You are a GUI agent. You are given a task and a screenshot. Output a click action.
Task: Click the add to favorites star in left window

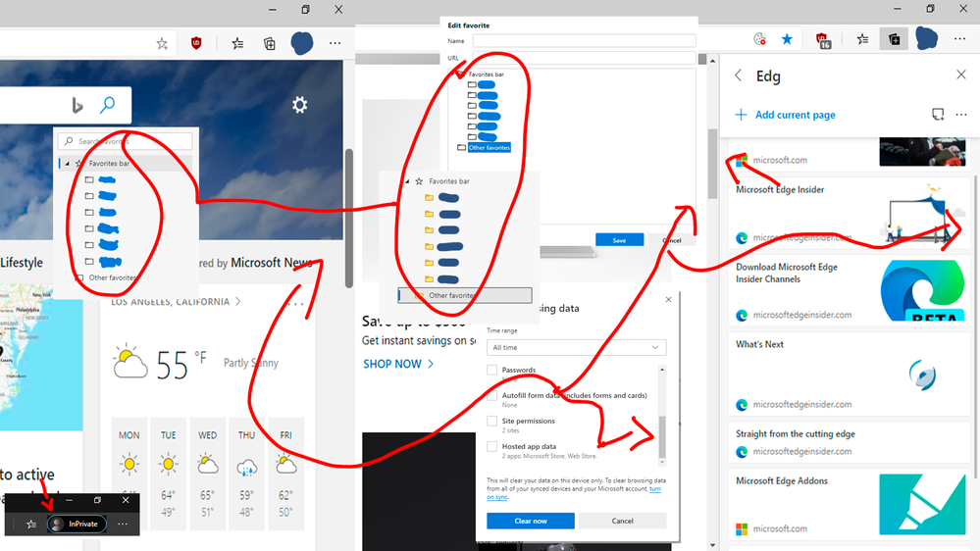coord(162,43)
